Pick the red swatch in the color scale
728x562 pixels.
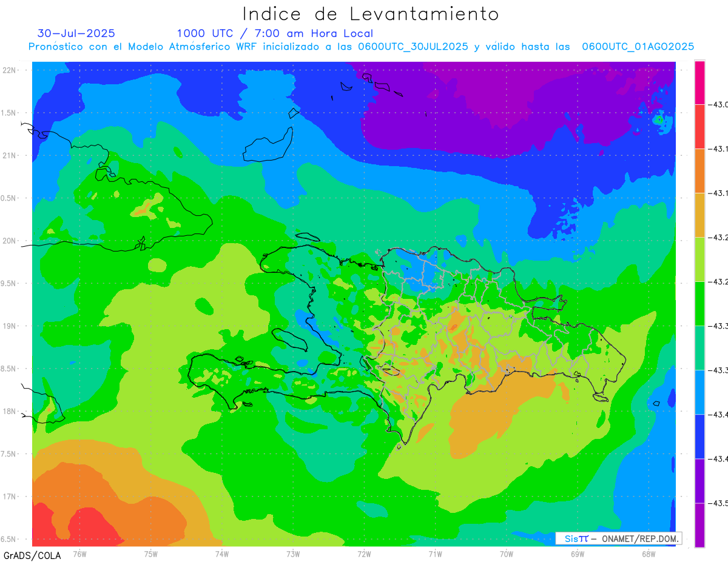(x=699, y=127)
